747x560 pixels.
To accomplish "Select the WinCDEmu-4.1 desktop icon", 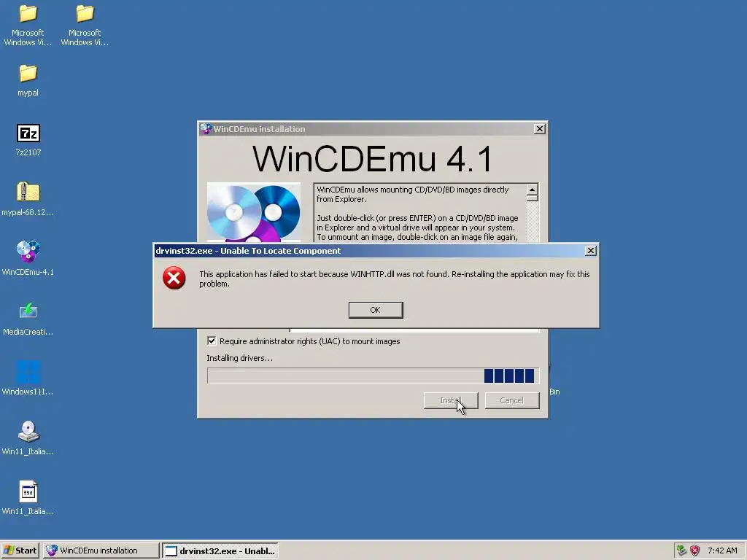I will pos(28,252).
